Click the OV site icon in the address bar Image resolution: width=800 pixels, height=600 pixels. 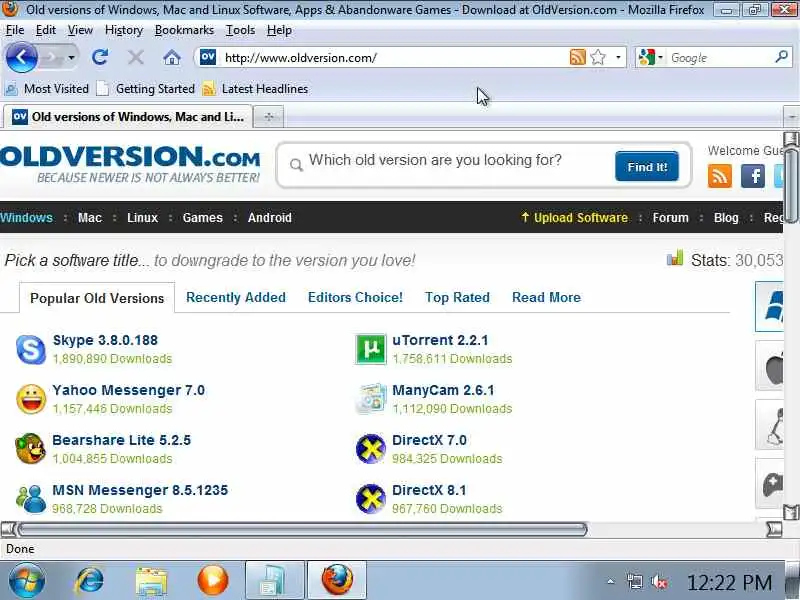[208, 57]
